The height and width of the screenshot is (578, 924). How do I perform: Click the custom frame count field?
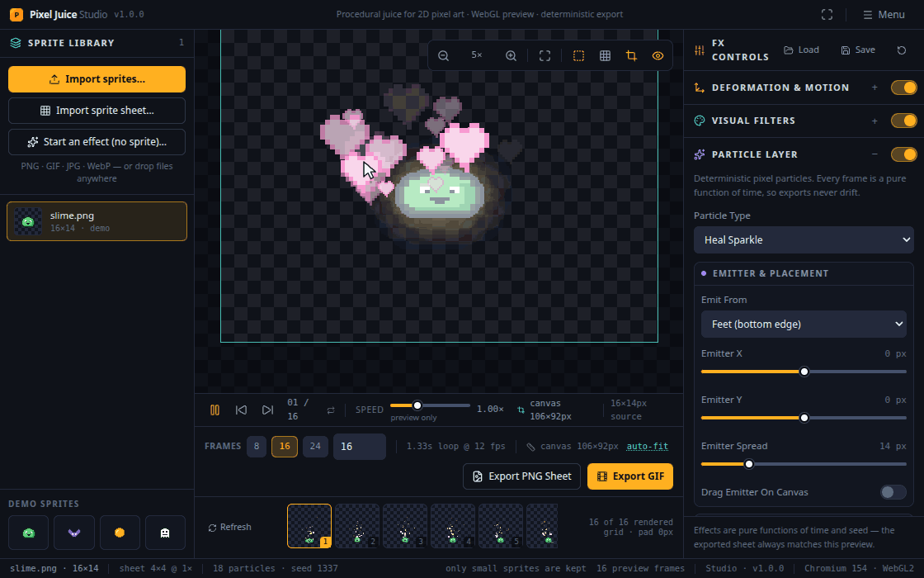click(x=360, y=447)
